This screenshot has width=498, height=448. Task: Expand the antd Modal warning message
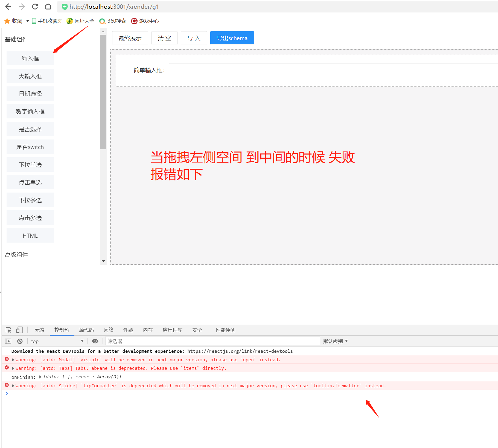point(13,360)
